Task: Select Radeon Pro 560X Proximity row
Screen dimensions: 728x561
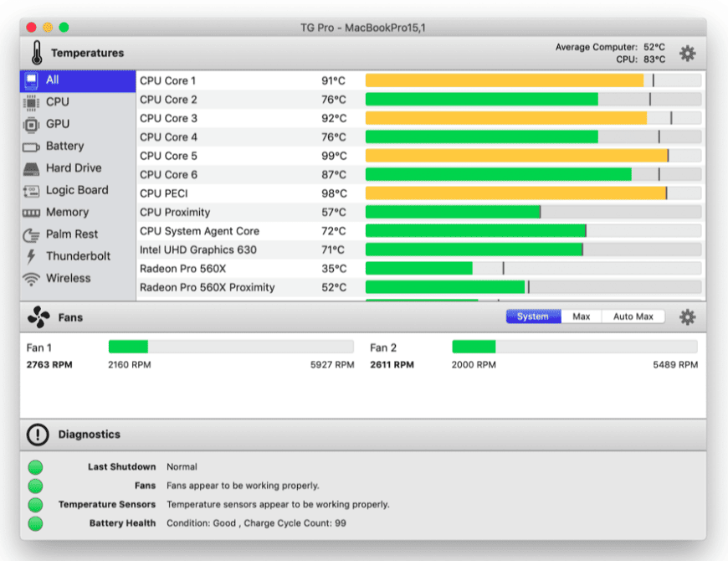Action: coord(207,287)
